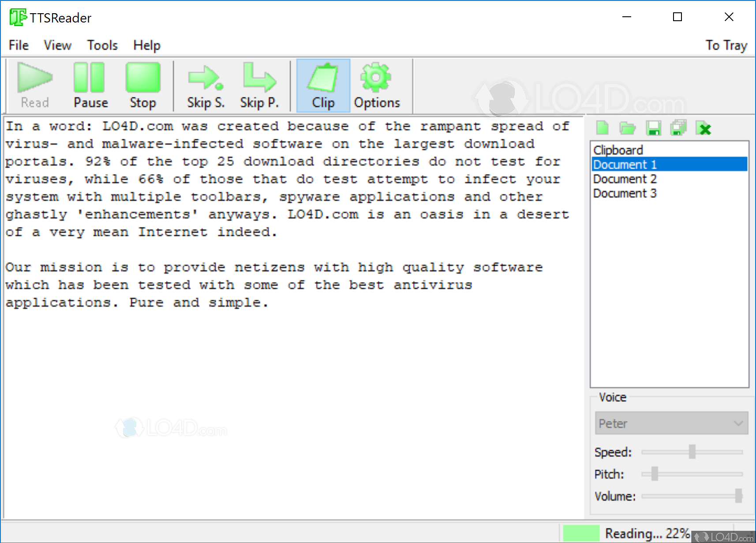The width and height of the screenshot is (756, 543).
Task: Click the 'Reading... 22%' status text
Action: [x=647, y=533]
